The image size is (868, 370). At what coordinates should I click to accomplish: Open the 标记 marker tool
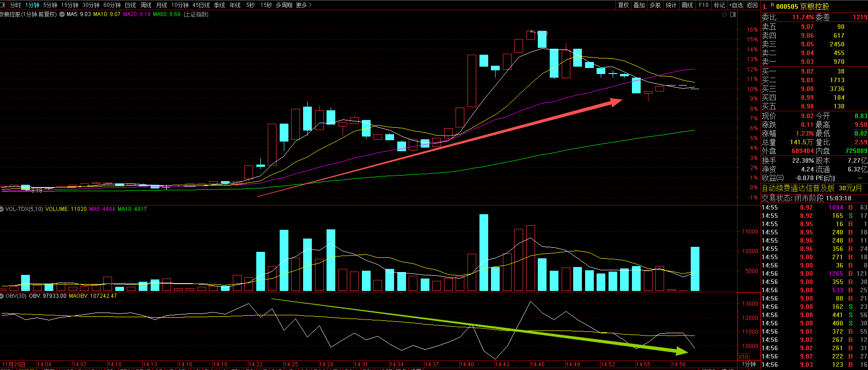[719, 5]
